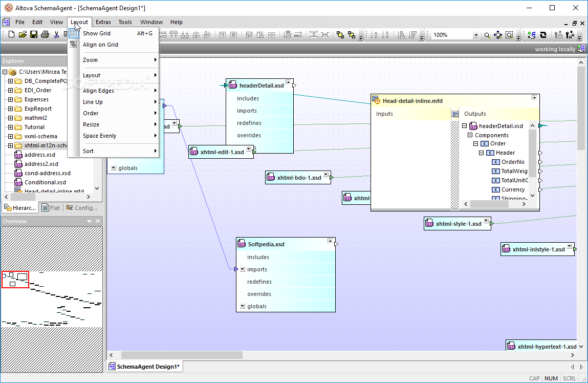Expand the Tutorial folder
Screen dimensions: 588x383
(11, 127)
